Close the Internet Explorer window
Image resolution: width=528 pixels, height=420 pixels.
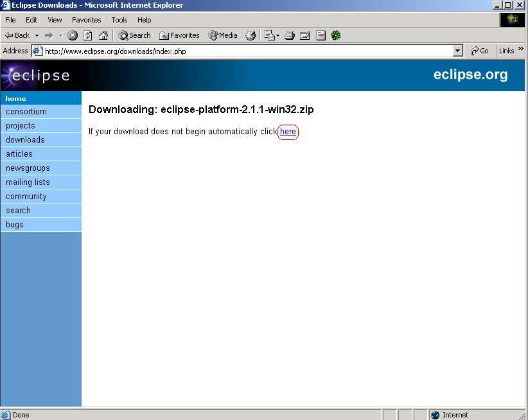coord(520,5)
